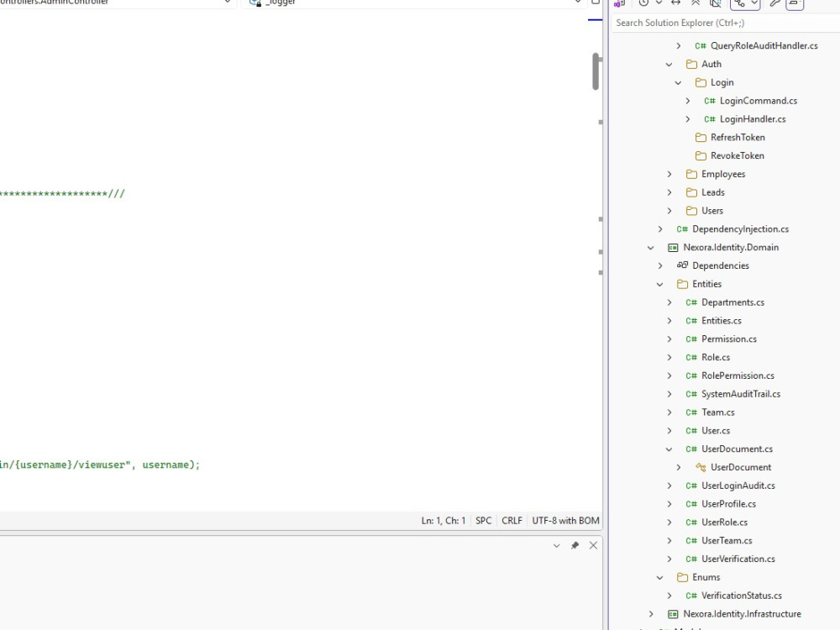Screen dimensions: 840x630
Task: Expand the Leads folder
Action: pyautogui.click(x=669, y=192)
